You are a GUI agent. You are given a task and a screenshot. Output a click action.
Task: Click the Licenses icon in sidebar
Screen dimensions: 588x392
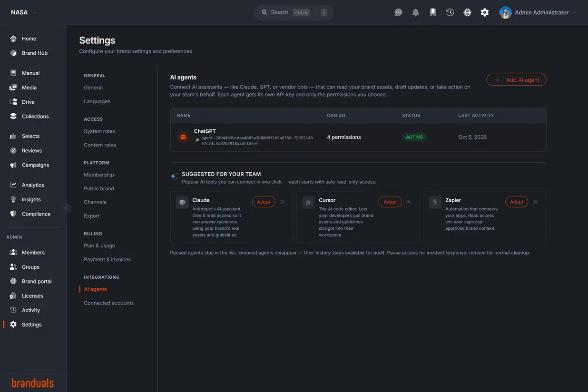[13, 296]
